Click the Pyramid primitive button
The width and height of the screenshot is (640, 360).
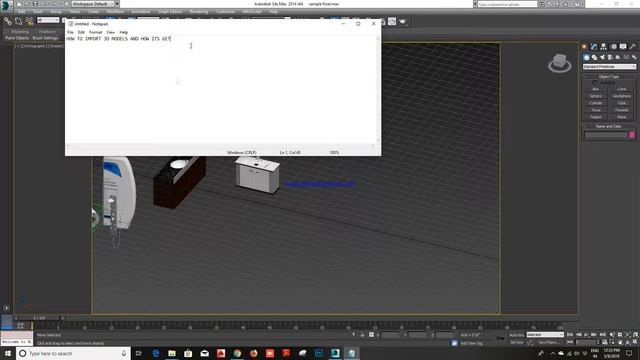(x=622, y=110)
